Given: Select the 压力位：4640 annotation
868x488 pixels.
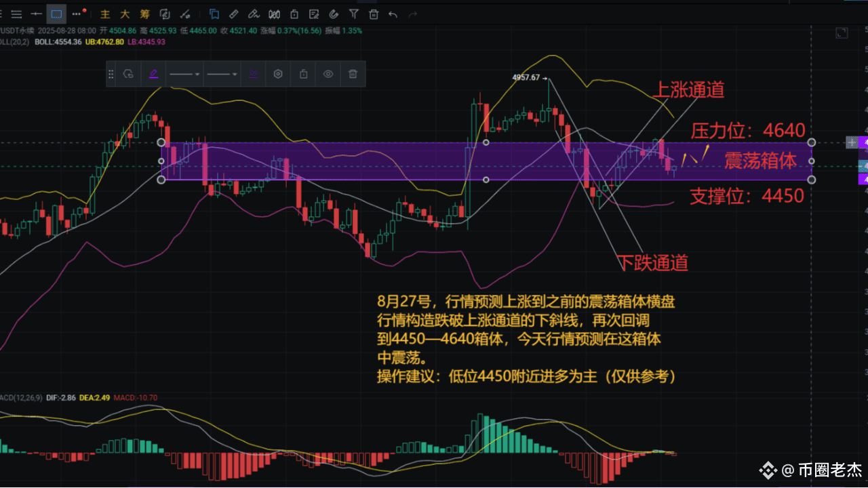Looking at the screenshot, I should click(748, 130).
